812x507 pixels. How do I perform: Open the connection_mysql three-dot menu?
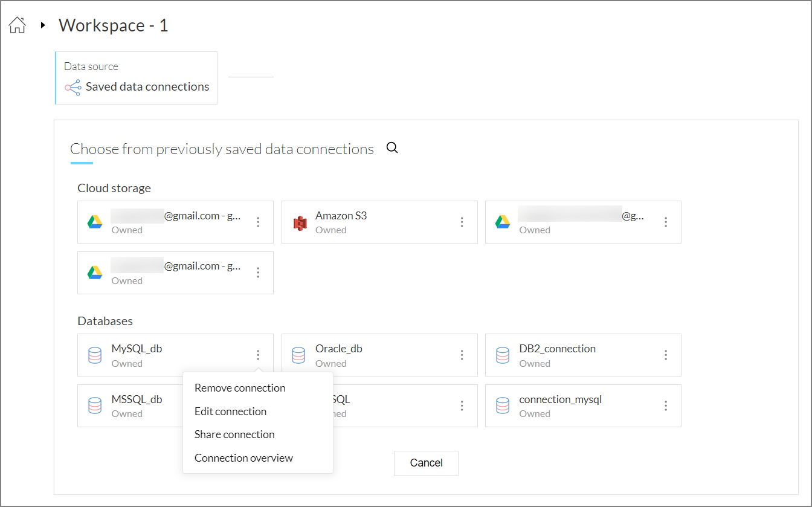pyautogui.click(x=666, y=405)
